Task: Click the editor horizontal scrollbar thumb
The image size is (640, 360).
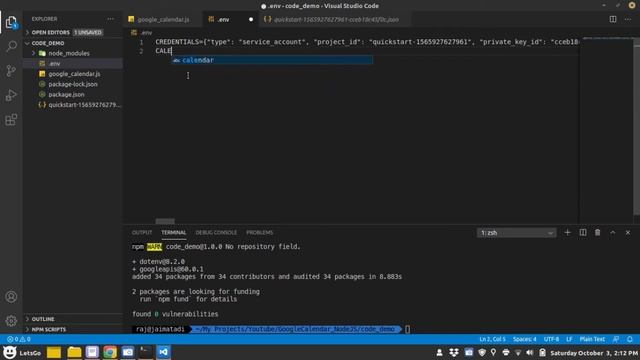Action: pos(165,221)
